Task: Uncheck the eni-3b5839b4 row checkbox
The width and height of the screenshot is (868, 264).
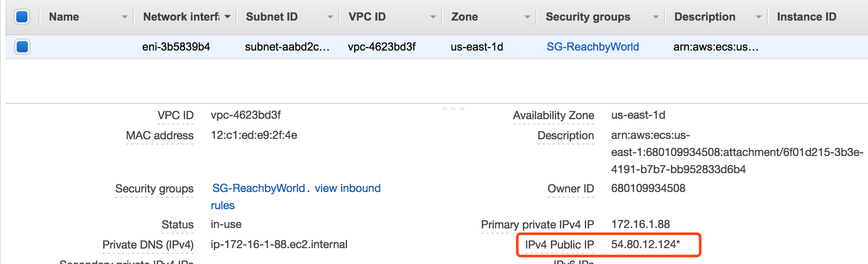Action: 22,47
